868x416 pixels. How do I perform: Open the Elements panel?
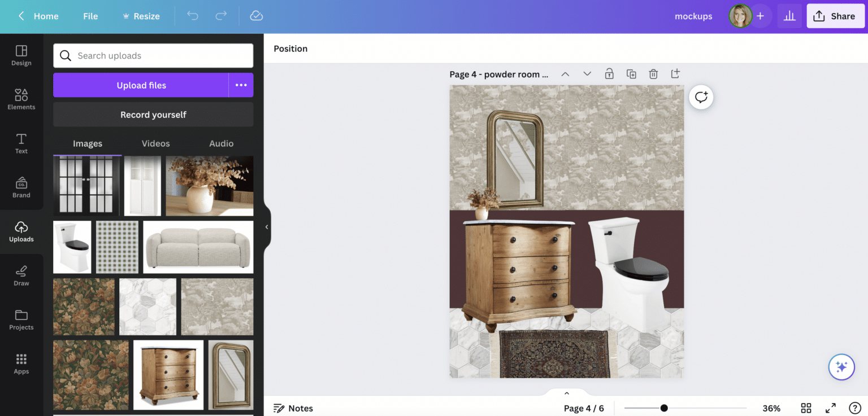pyautogui.click(x=21, y=99)
